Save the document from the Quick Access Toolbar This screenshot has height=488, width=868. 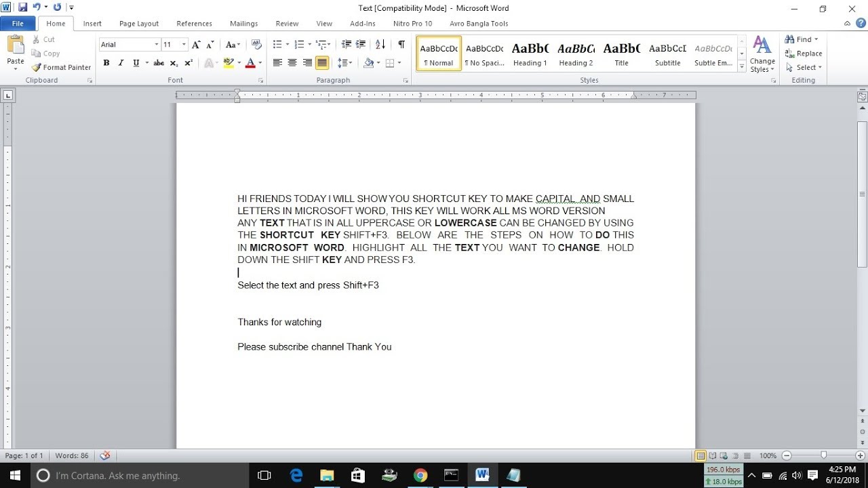pos(22,7)
